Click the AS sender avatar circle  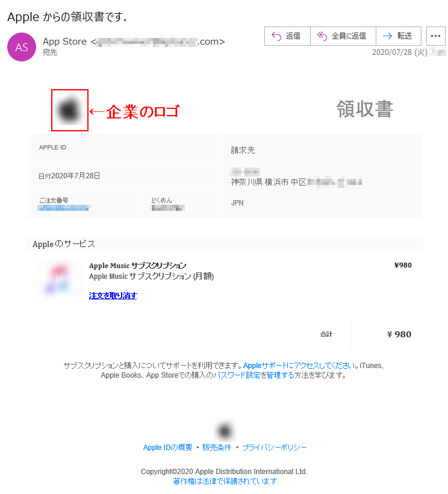(22, 47)
